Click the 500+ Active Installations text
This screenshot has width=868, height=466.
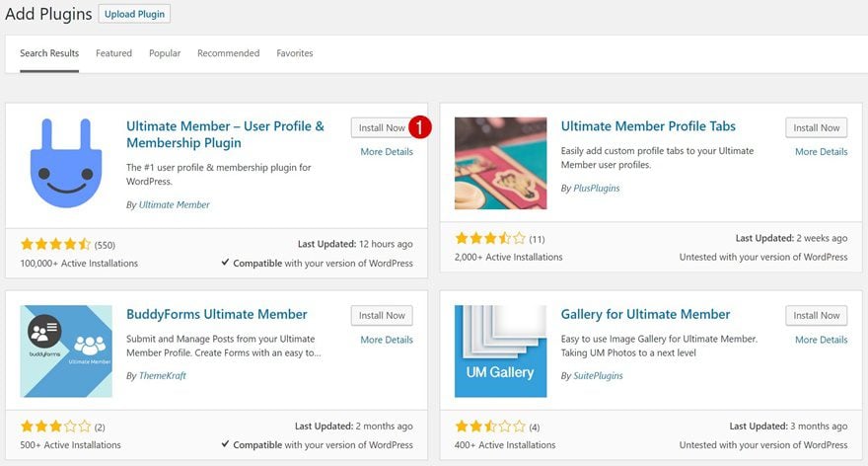70,445
